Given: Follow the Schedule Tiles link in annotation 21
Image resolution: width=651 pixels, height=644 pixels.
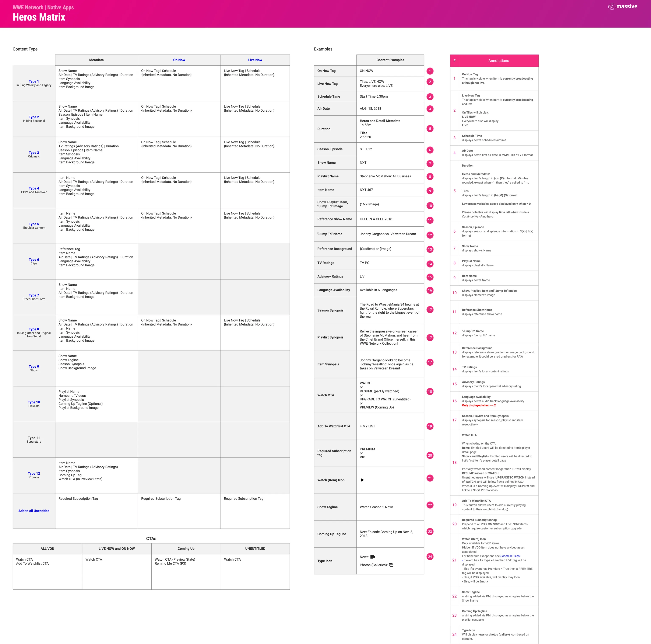Looking at the screenshot, I should pyautogui.click(x=510, y=556).
